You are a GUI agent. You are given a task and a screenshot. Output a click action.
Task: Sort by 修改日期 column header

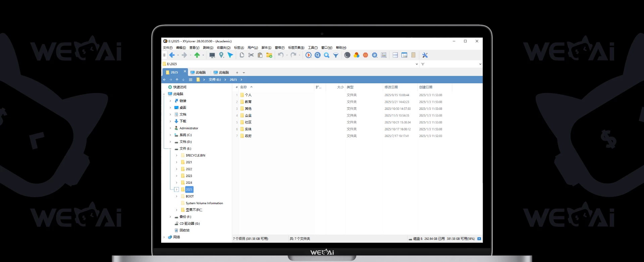coord(391,87)
